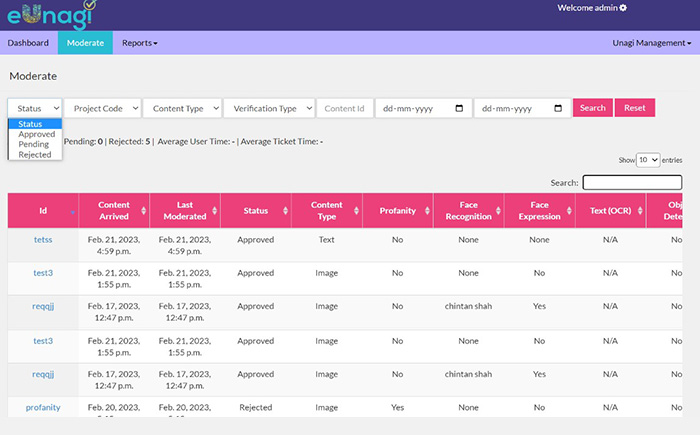Viewport: 700px width, 435px height.
Task: Click Rejected: 5 summary text
Action: (129, 142)
